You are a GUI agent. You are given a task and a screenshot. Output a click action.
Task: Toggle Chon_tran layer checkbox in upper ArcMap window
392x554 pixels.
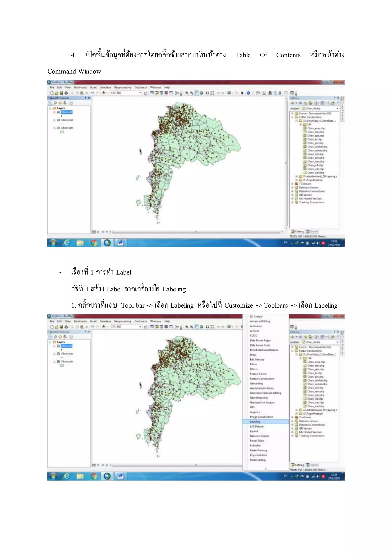[58, 120]
